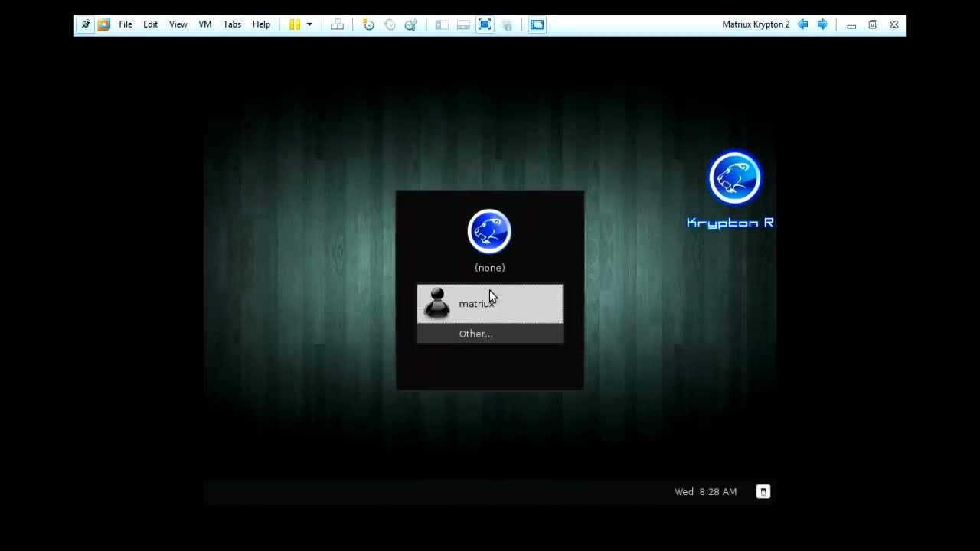Expand the power options dropdown arrow
Image resolution: width=980 pixels, height=551 pixels.
tap(309, 24)
